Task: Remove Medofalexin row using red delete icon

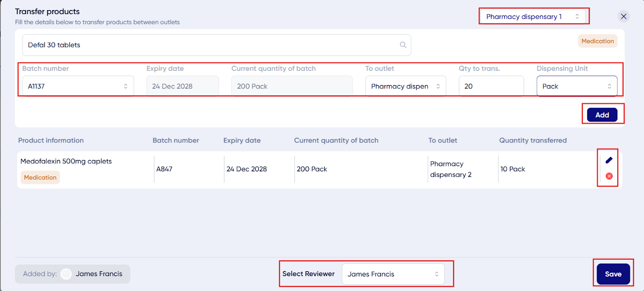Action: [609, 176]
